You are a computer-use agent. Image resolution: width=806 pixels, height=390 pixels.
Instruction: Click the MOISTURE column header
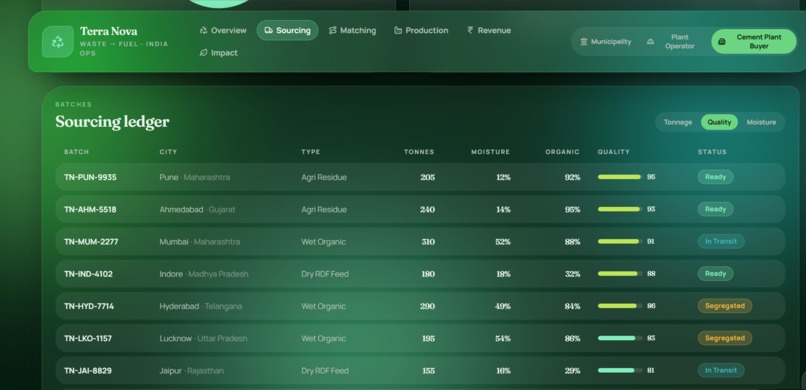(490, 152)
